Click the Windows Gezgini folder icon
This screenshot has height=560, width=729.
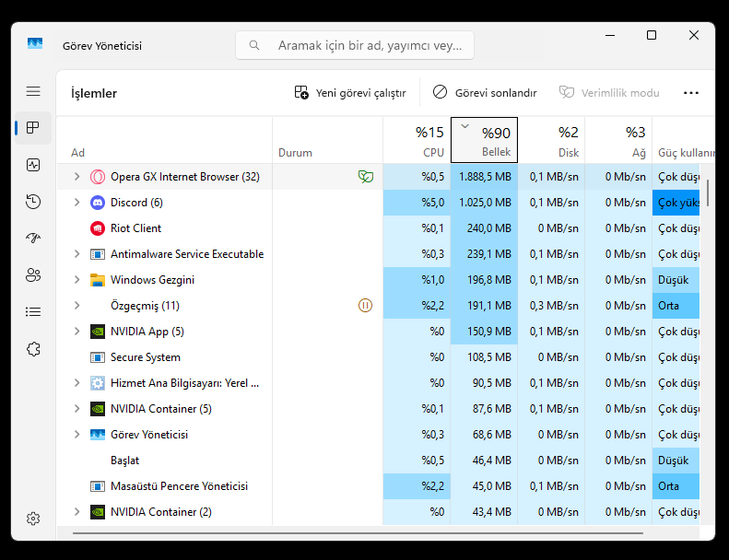click(x=98, y=280)
